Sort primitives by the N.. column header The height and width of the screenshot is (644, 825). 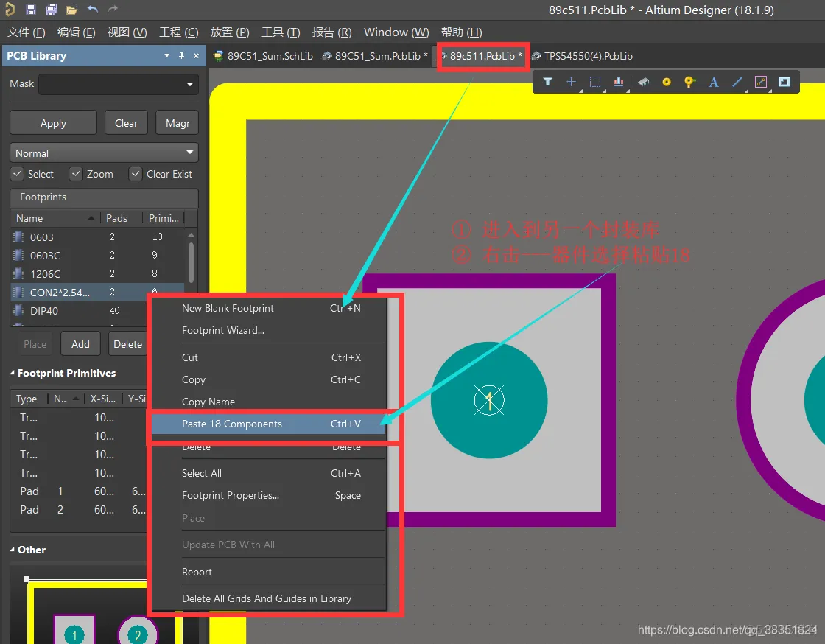tap(66, 399)
